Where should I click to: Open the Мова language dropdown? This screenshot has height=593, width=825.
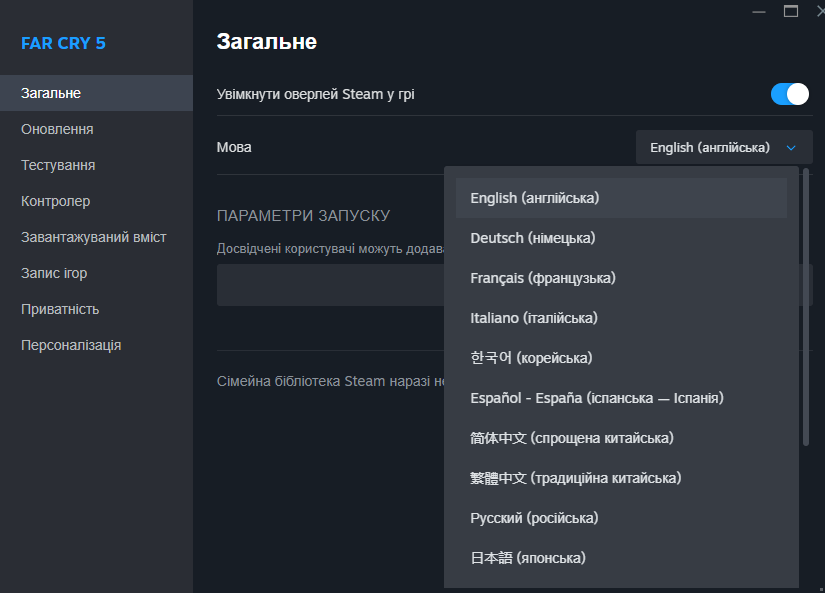(x=724, y=147)
